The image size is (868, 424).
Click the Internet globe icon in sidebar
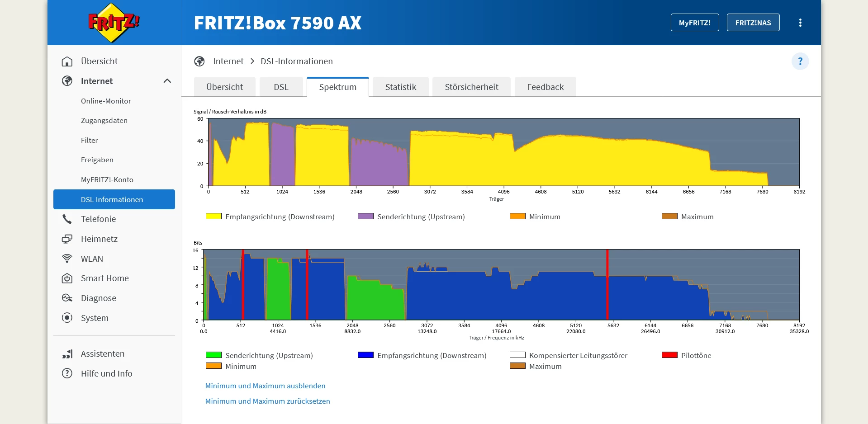pos(67,81)
